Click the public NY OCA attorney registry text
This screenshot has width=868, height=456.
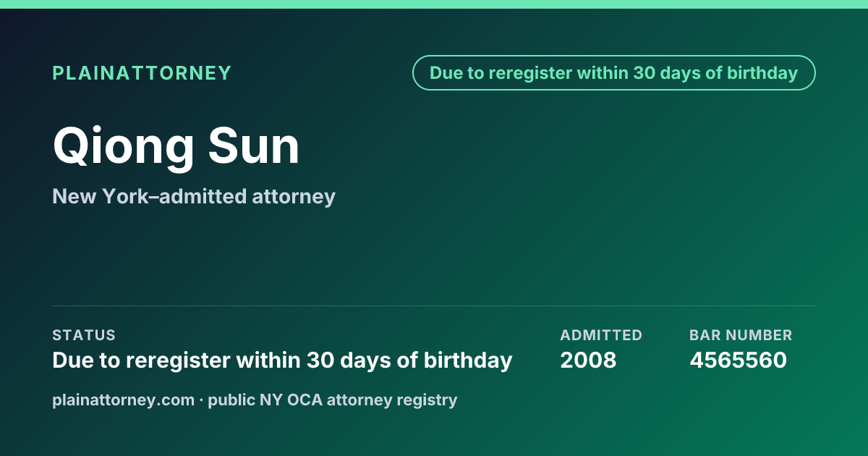pos(332,400)
